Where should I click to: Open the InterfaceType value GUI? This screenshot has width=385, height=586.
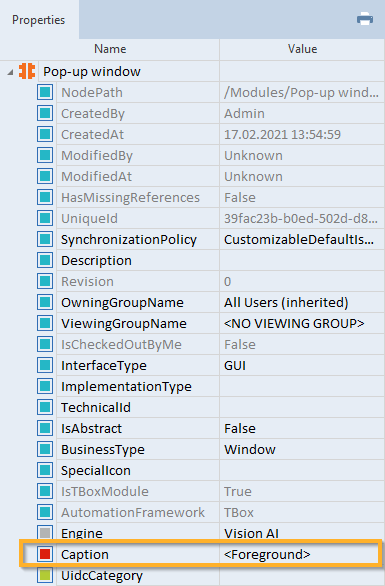235,365
